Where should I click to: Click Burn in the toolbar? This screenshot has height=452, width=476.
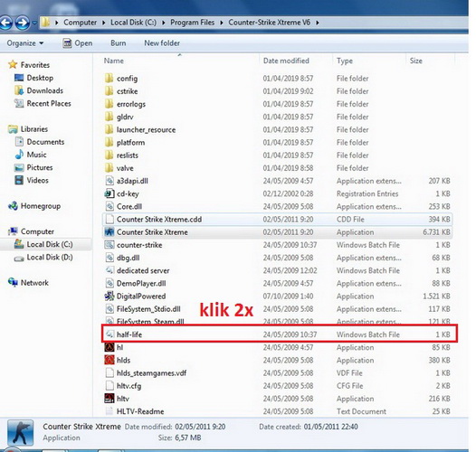coord(118,43)
